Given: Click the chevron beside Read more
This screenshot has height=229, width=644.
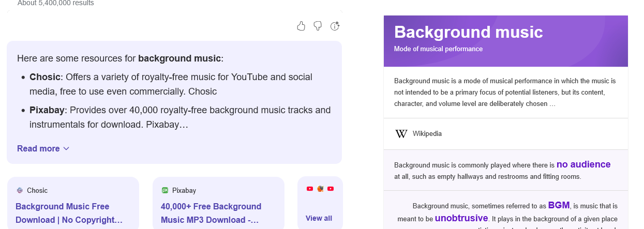Looking at the screenshot, I should point(66,149).
